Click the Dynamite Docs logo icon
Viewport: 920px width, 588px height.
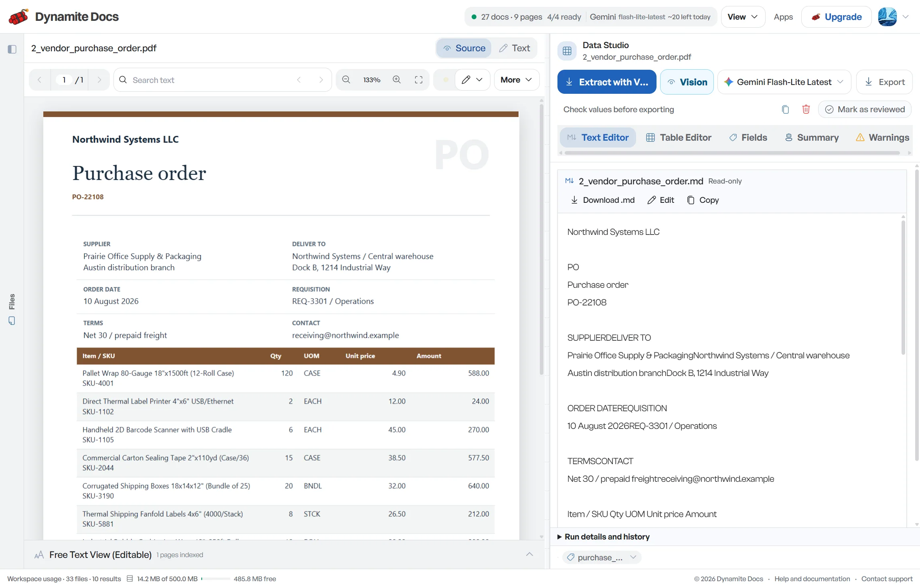coord(18,17)
